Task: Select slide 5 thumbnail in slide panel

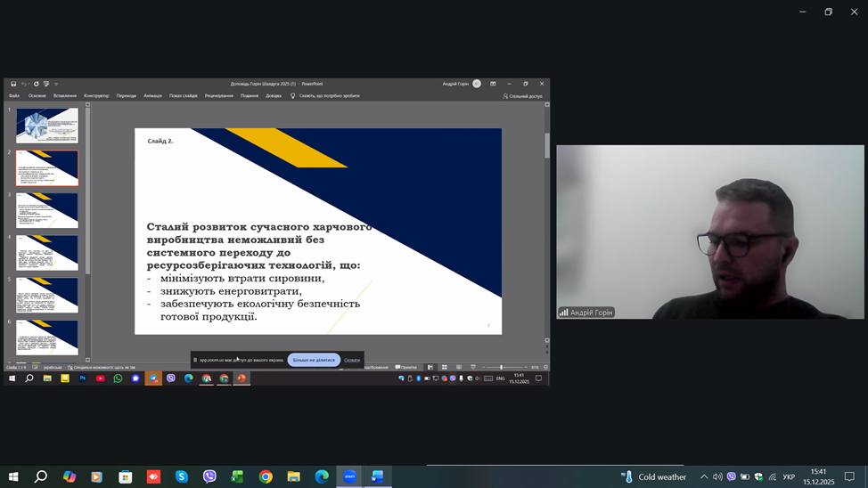Action: (x=47, y=296)
